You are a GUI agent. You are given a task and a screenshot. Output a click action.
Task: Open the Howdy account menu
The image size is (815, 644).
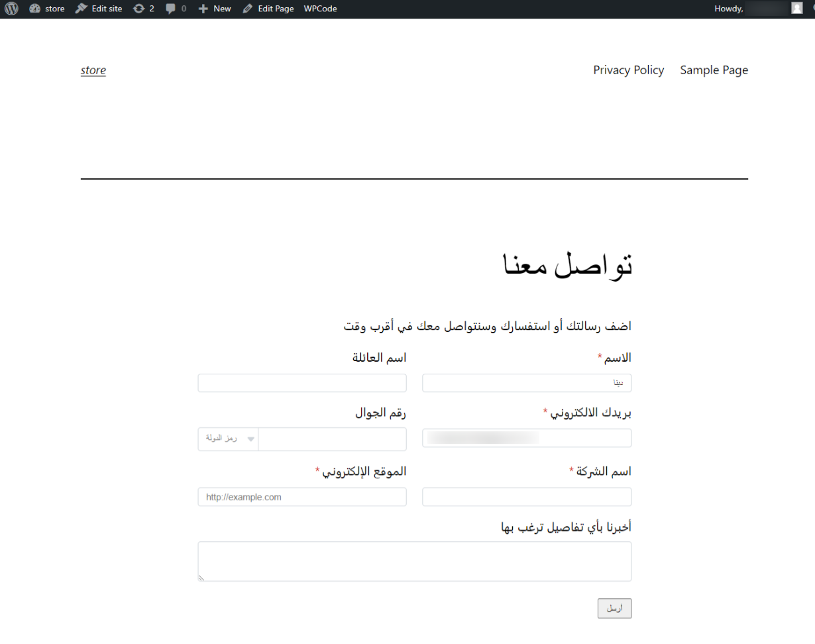pyautogui.click(x=729, y=9)
